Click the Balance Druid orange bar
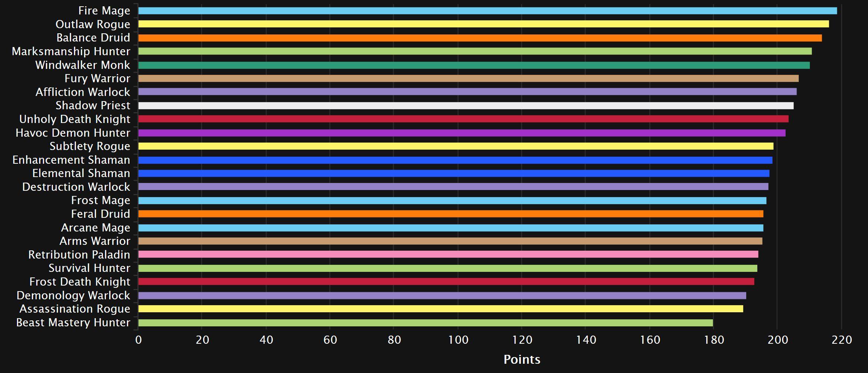 pyautogui.click(x=480, y=38)
